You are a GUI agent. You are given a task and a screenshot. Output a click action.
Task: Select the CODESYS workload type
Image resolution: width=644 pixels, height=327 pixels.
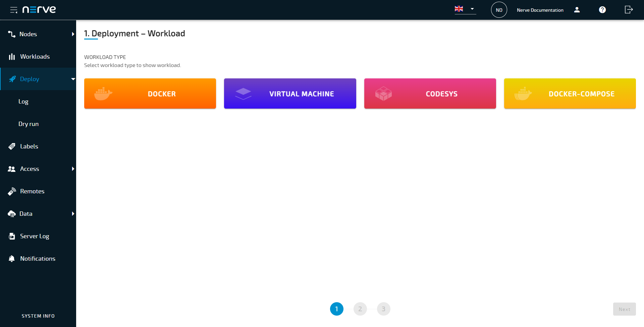pyautogui.click(x=430, y=93)
